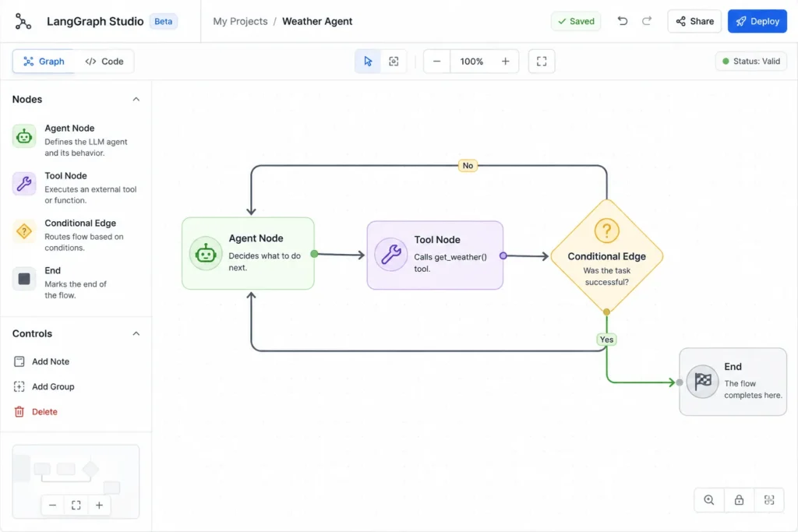Click "Calls get_weather()" text in Tool Node

click(450, 257)
